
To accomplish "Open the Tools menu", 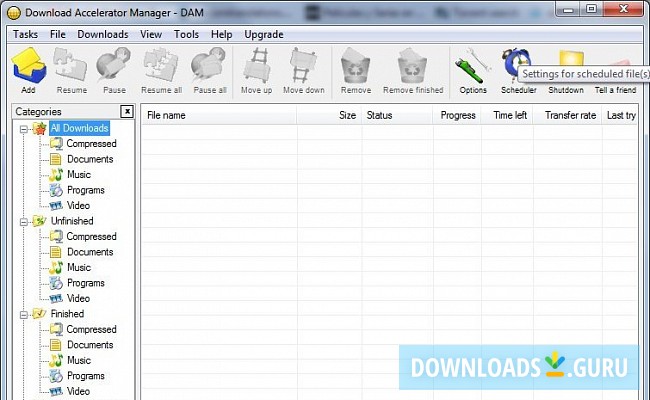I will (x=186, y=34).
